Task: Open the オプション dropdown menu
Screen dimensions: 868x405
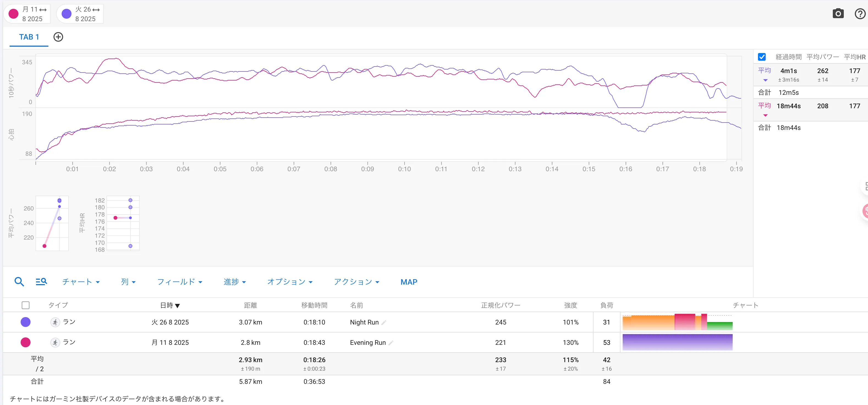Action: (290, 282)
